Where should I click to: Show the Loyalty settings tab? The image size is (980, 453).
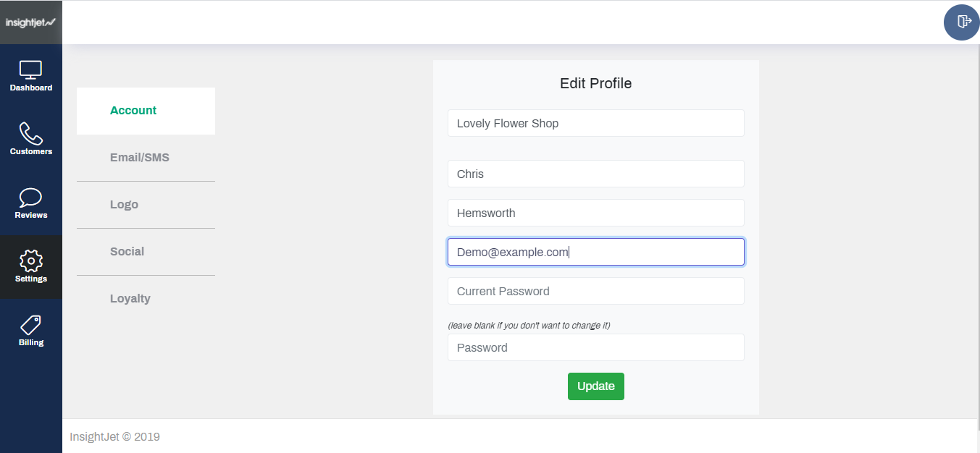130,299
